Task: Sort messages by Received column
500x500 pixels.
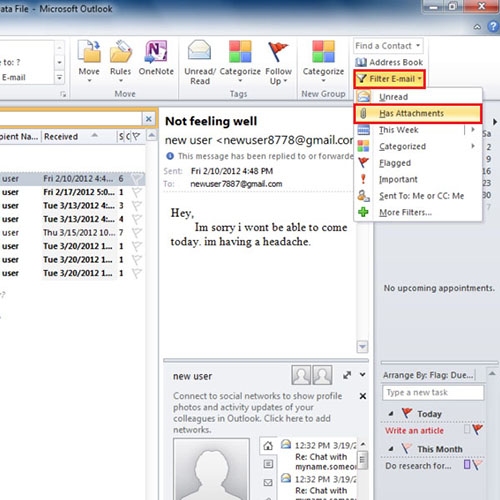Action: point(79,136)
